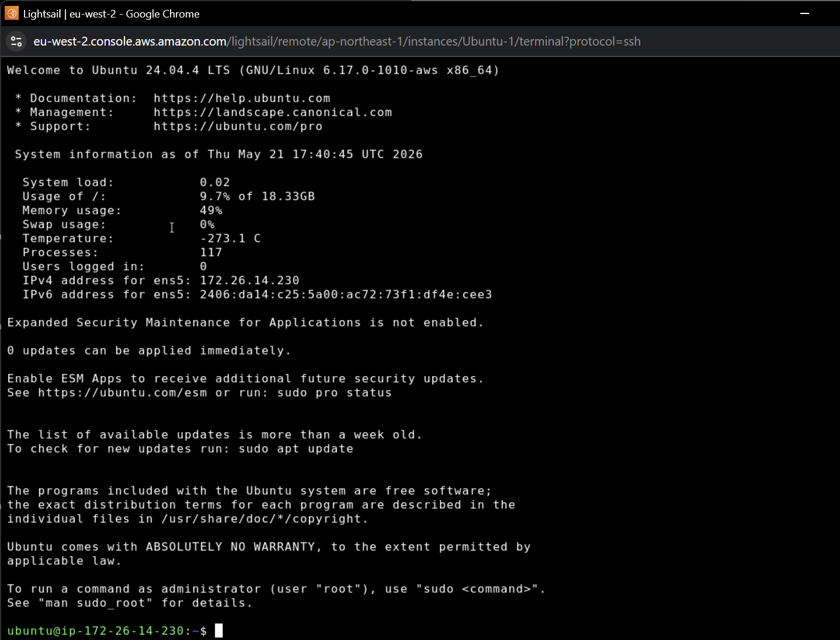Click the 'man sudo_root' text

(96, 603)
